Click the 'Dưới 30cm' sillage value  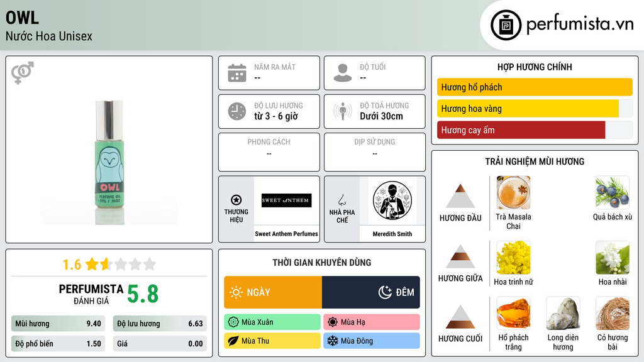pos(381,116)
